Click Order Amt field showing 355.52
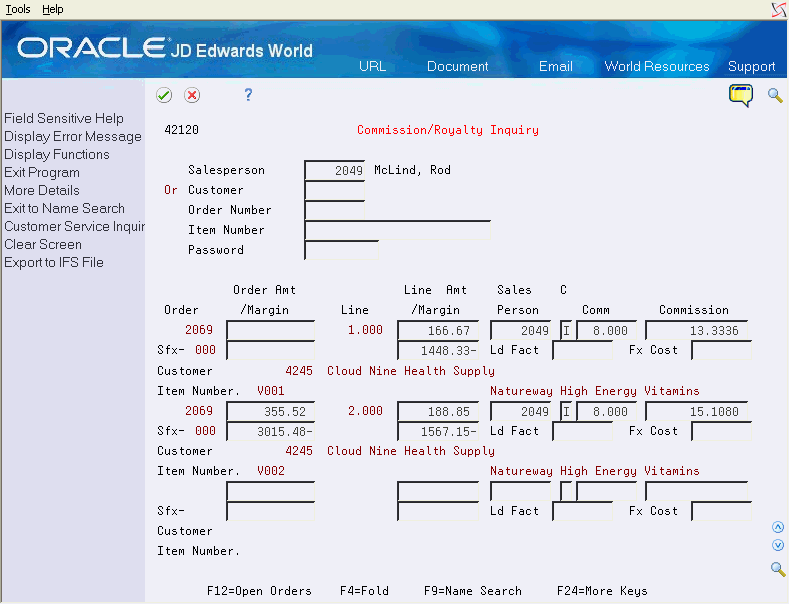789x604 pixels. tap(271, 412)
